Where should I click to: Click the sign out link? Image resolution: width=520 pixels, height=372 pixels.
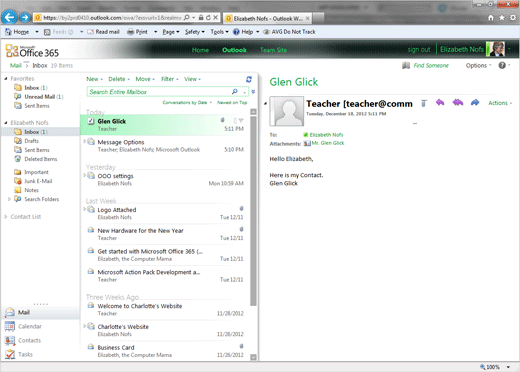pos(419,50)
